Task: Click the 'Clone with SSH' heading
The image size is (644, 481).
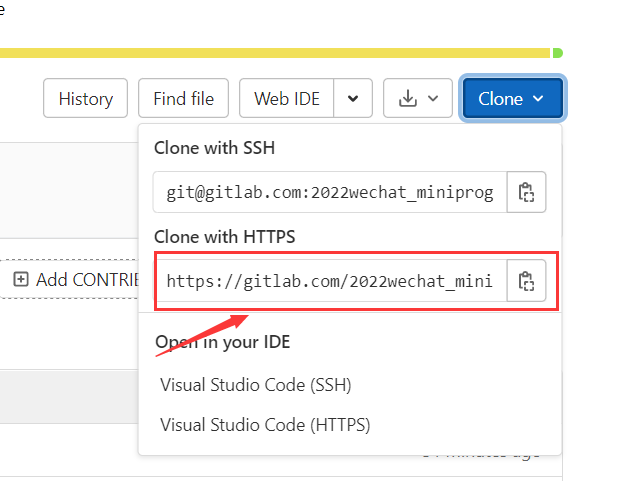Action: (214, 148)
